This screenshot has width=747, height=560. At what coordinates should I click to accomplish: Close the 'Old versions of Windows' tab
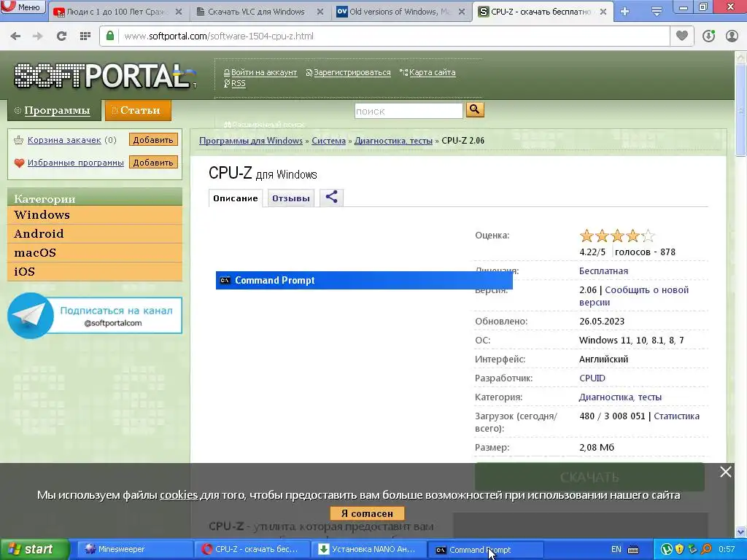click(462, 12)
